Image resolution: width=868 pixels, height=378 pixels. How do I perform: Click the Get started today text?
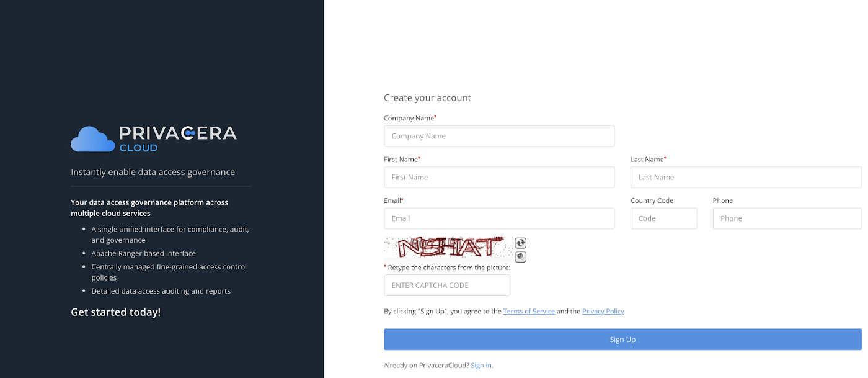115,312
